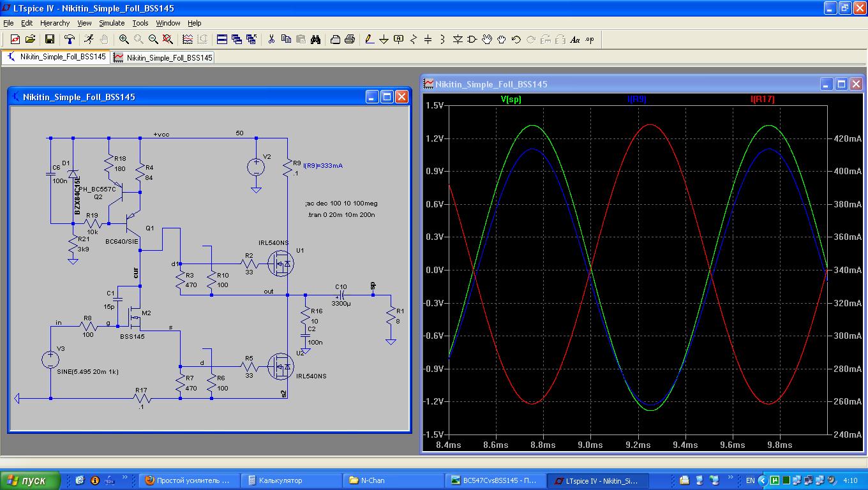
Task: Place a Ground symbol
Action: [384, 40]
